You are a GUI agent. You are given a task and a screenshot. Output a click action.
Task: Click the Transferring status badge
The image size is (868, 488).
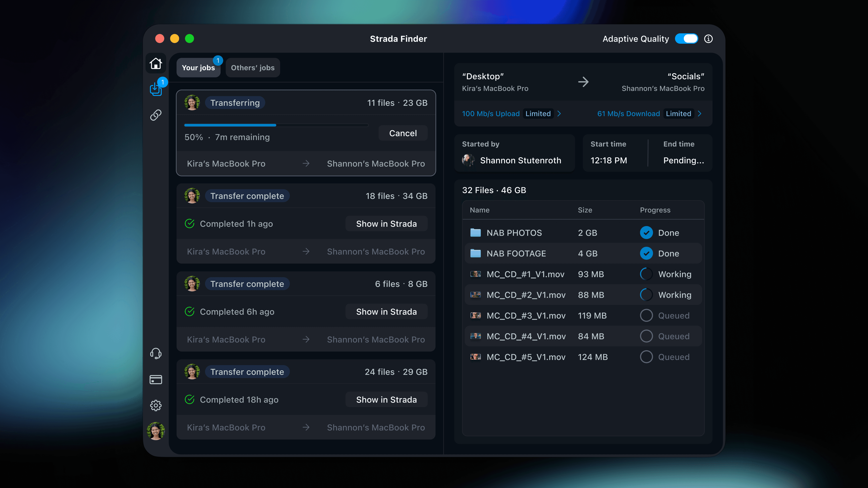(x=235, y=103)
